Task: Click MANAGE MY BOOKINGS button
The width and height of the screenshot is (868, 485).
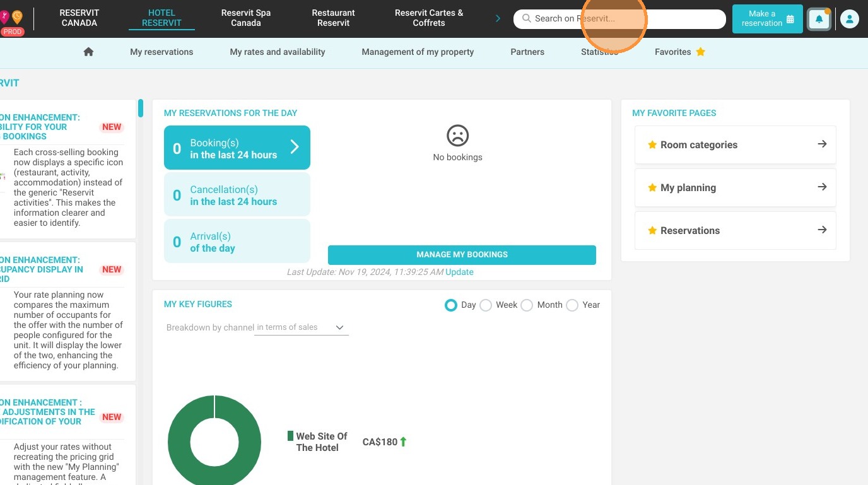Action: tap(462, 255)
